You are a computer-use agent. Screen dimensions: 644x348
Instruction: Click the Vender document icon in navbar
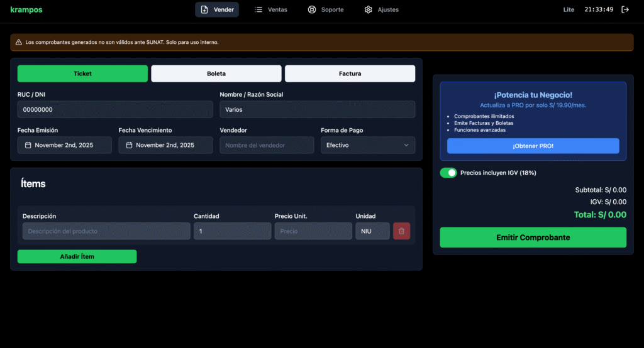(204, 9)
